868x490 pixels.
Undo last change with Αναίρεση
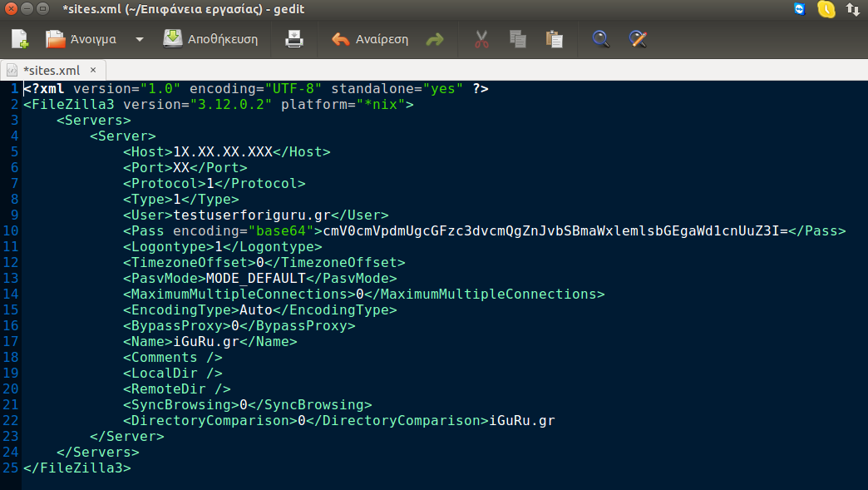click(370, 39)
